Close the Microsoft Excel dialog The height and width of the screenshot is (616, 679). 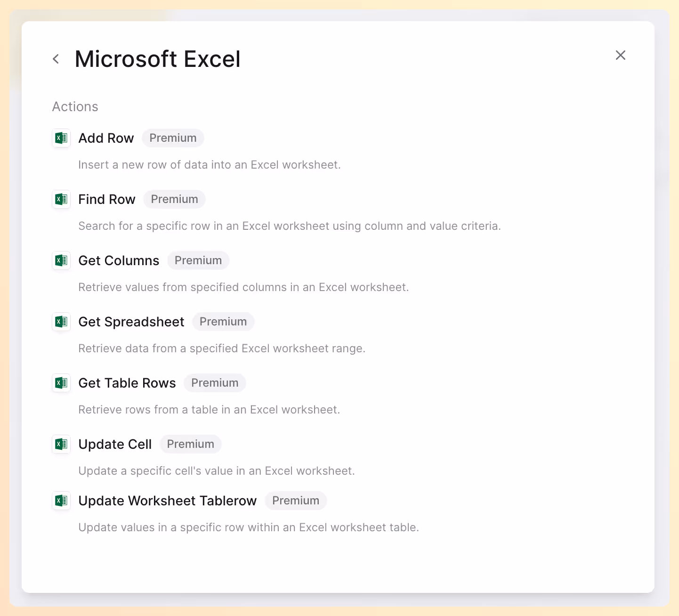621,55
